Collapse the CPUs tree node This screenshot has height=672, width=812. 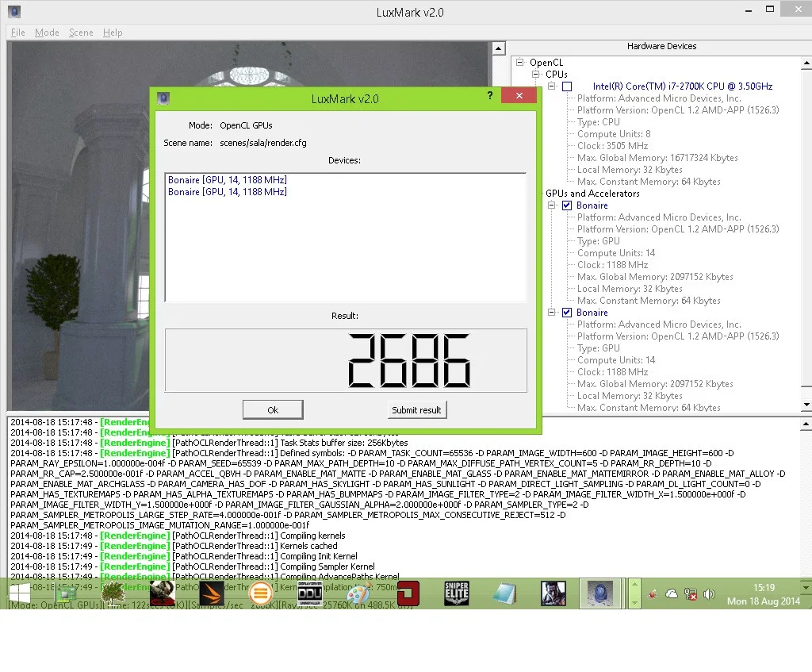point(536,75)
